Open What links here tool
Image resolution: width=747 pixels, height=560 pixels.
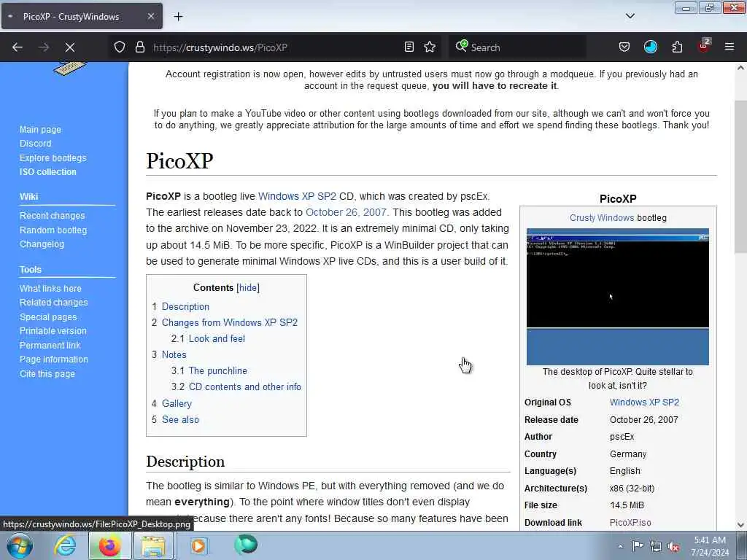[50, 288]
